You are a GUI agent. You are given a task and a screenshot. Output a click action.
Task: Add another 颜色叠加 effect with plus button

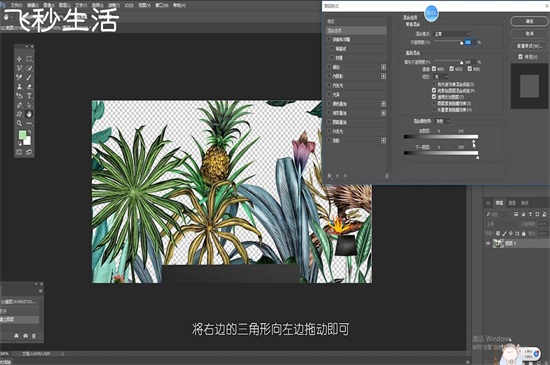[x=383, y=103]
